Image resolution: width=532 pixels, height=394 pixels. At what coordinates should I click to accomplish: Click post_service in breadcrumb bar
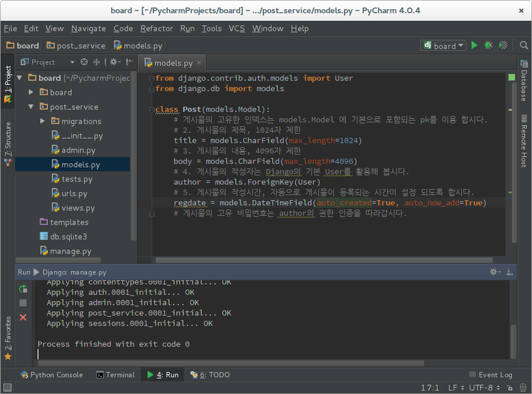point(76,45)
